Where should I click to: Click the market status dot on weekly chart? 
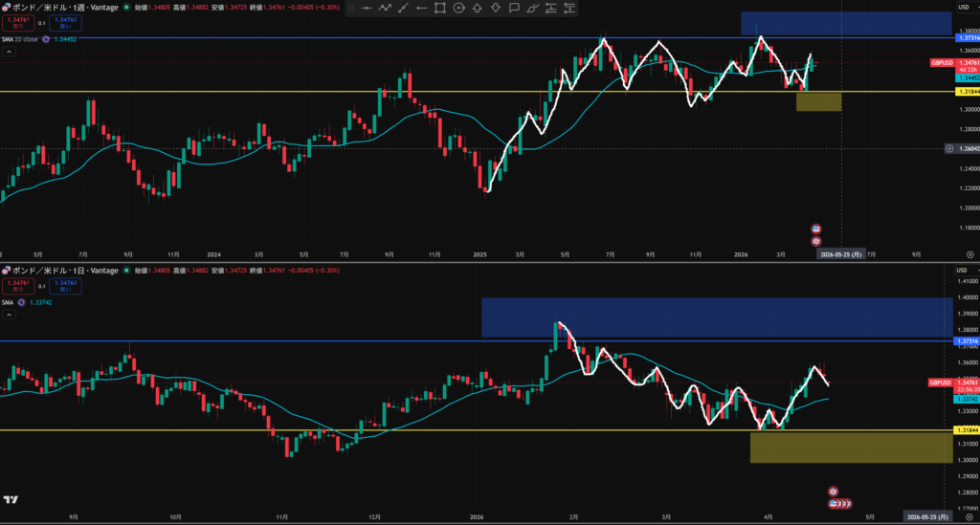(126, 7)
